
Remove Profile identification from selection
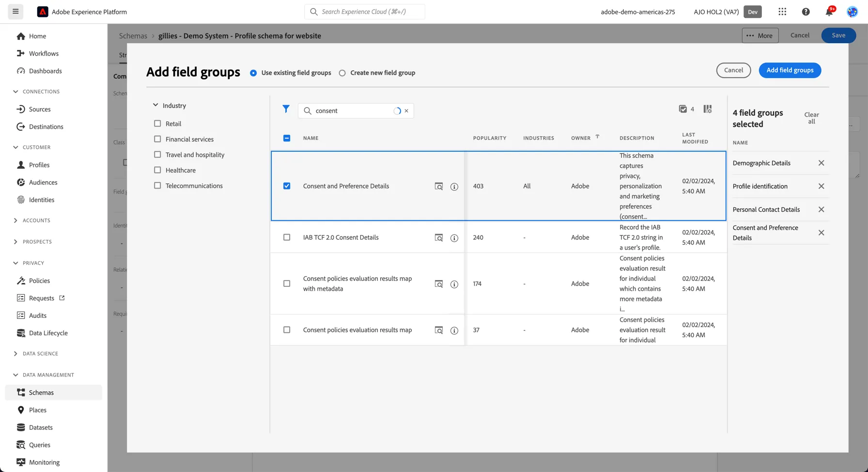pos(821,186)
